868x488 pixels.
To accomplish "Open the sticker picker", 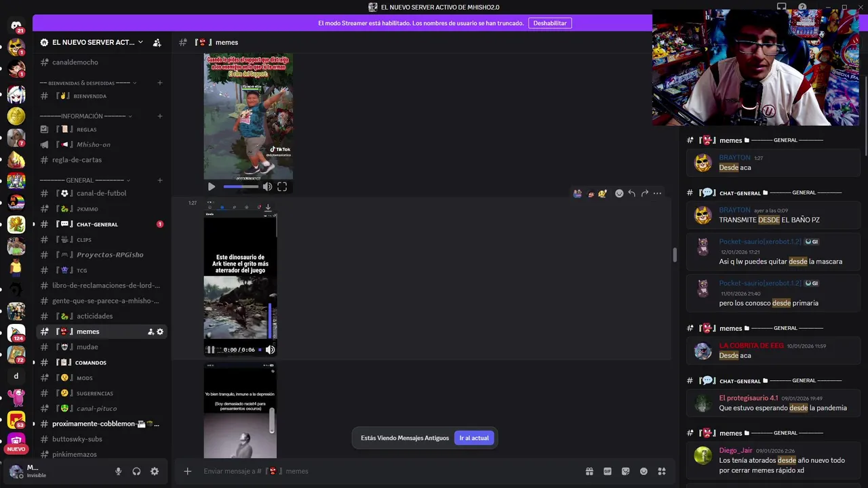I will [x=625, y=471].
